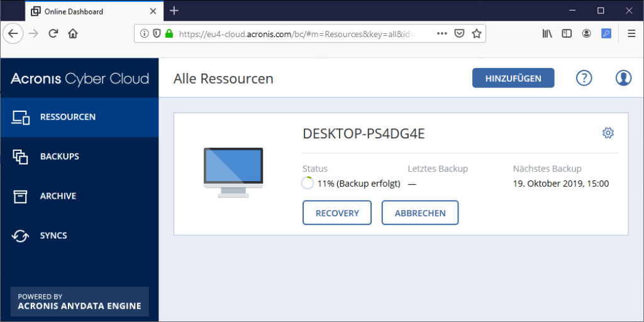This screenshot has height=322, width=644.
Task: Click Abbrechen to cancel the backup
Action: click(419, 213)
